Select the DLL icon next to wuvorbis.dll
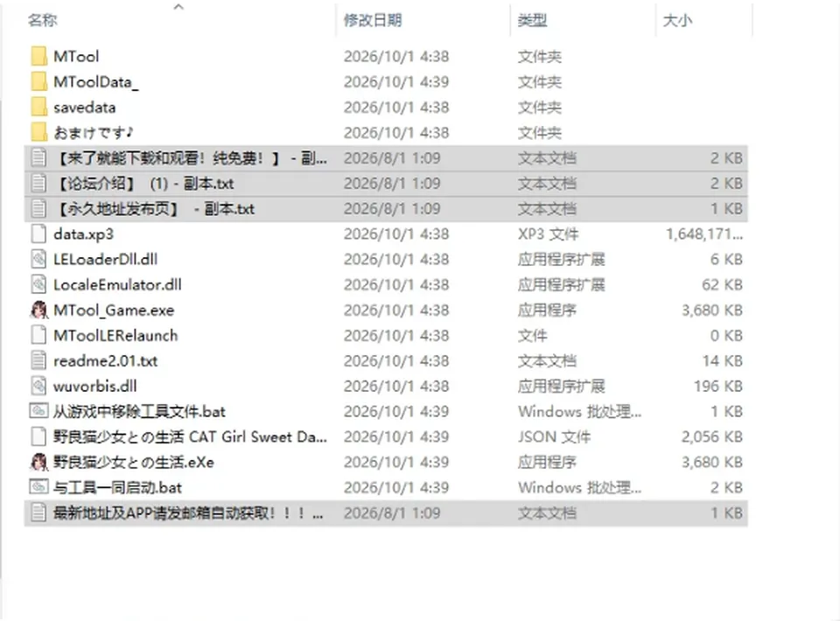The image size is (840, 621). tap(38, 386)
